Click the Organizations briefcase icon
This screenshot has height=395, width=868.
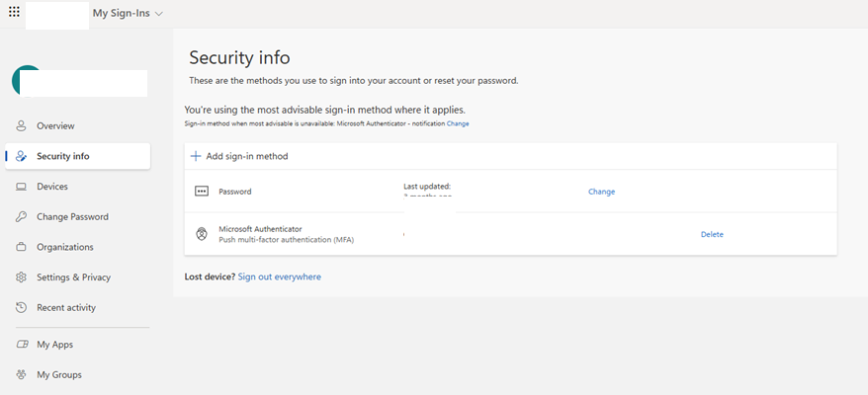pyautogui.click(x=21, y=247)
